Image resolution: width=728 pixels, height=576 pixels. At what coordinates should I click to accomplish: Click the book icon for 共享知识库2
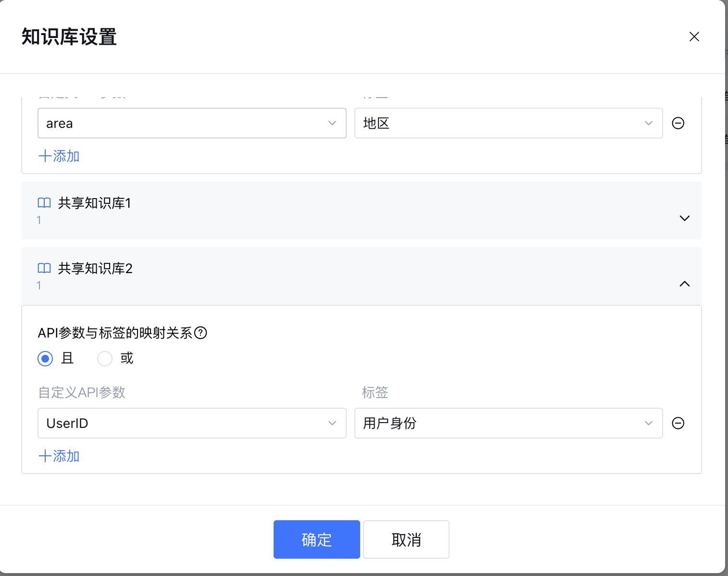(x=44, y=268)
